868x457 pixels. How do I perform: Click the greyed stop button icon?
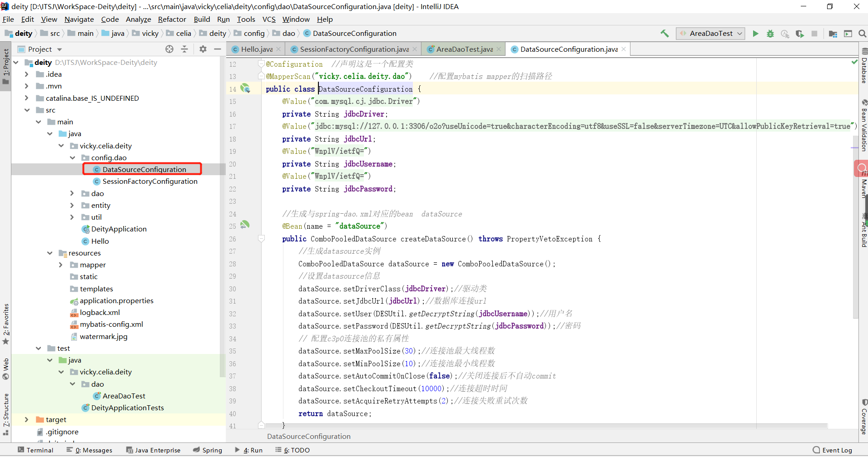pyautogui.click(x=814, y=33)
